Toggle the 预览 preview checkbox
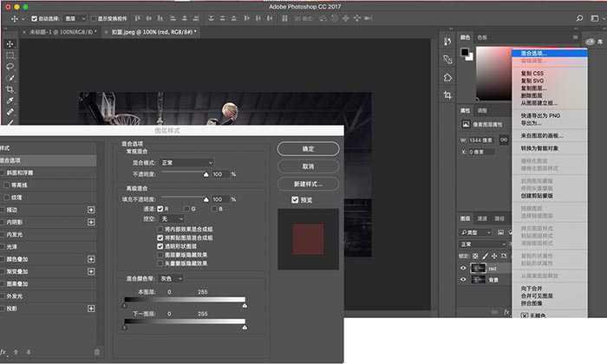 coord(296,198)
